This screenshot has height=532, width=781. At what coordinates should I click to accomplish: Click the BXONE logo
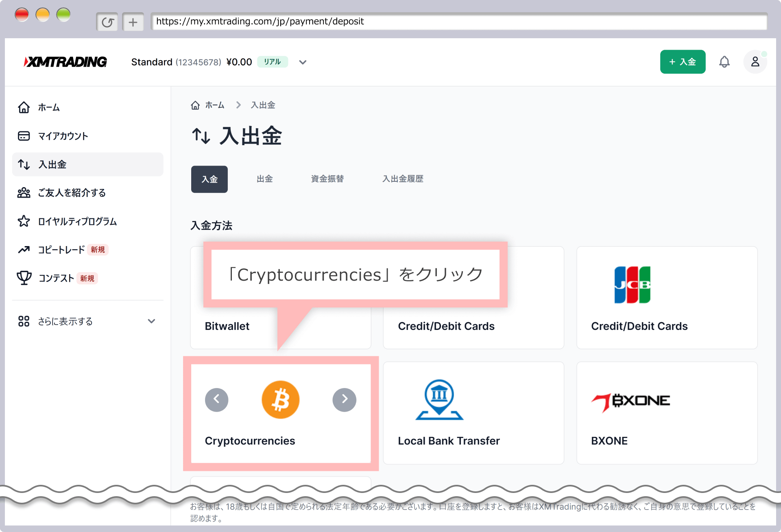coord(630,402)
